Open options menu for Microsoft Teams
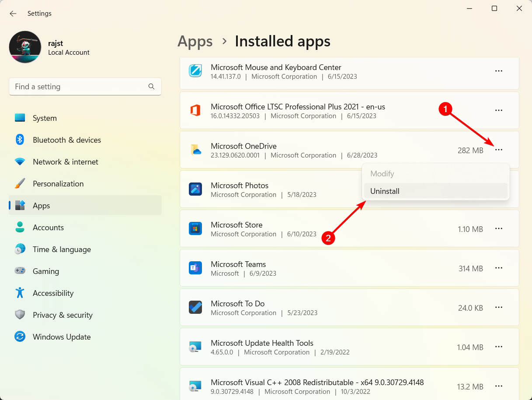532x400 pixels. (499, 268)
